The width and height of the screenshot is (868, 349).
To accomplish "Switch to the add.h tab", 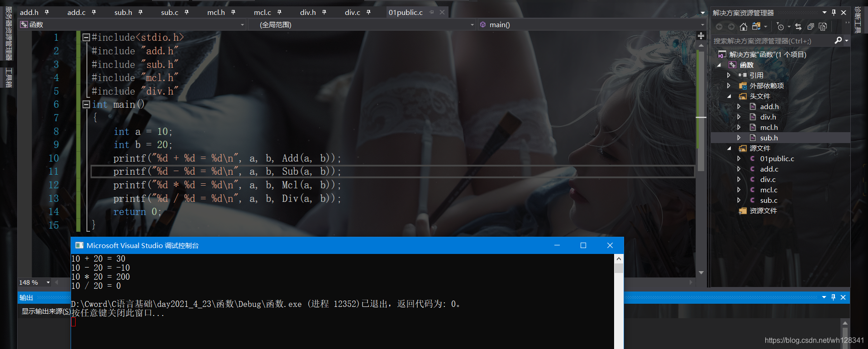I will click(29, 12).
